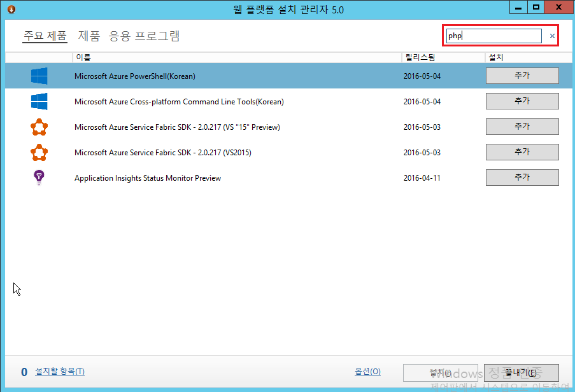
Task: Select Application Insights Status Monitor Preview text
Action: click(148, 178)
